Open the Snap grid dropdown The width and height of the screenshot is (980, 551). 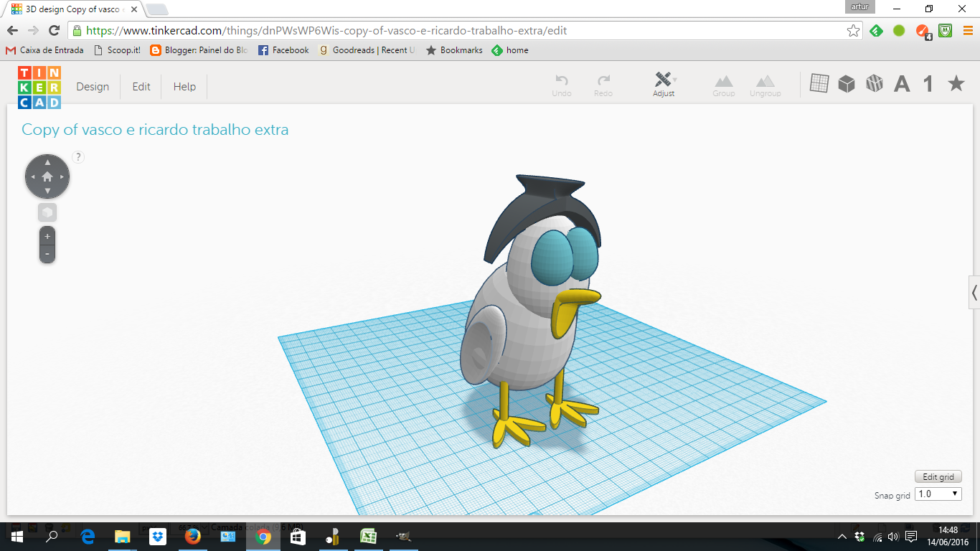[938, 494]
